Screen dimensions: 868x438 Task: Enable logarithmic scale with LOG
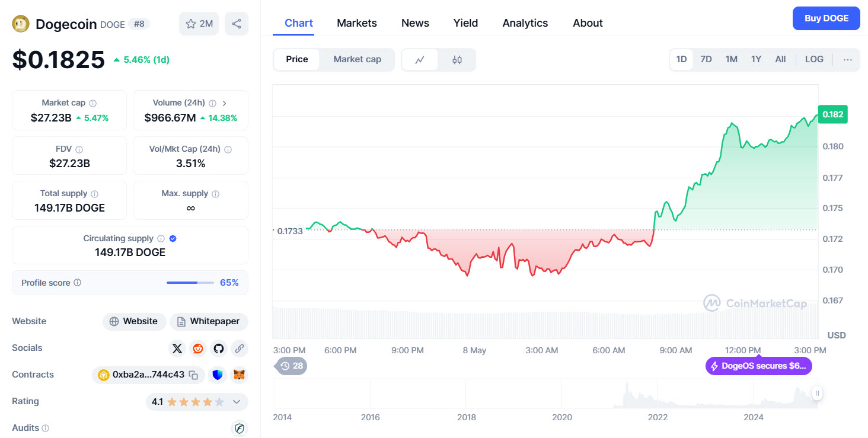tap(813, 59)
